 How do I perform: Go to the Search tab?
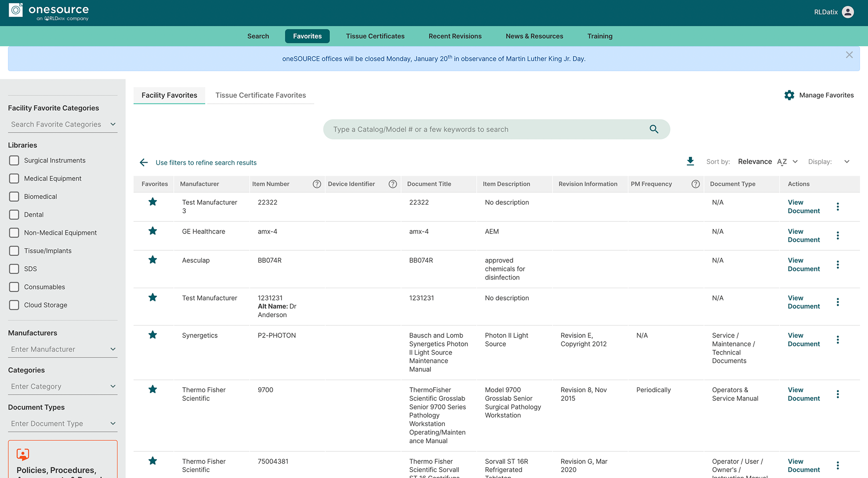(258, 36)
